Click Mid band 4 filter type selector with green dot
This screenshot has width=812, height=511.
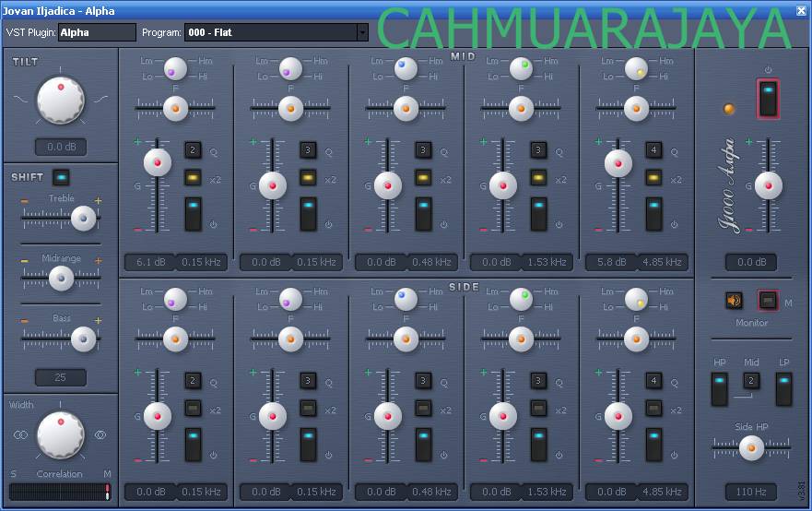[521, 68]
